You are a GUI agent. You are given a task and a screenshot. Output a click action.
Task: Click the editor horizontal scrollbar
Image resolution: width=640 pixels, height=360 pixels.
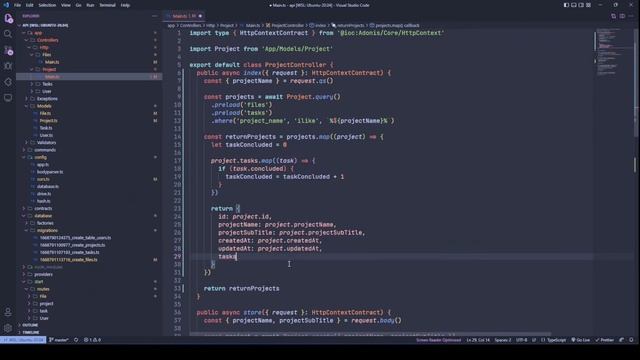coord(369,334)
